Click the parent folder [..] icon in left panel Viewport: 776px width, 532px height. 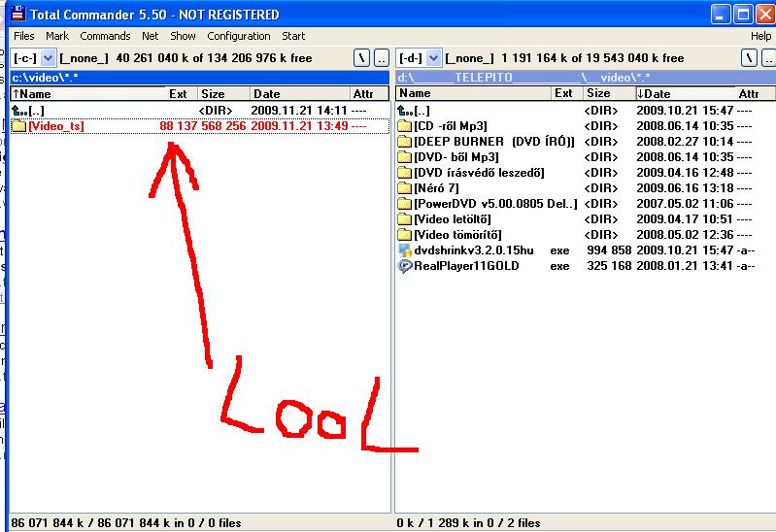click(x=18, y=111)
